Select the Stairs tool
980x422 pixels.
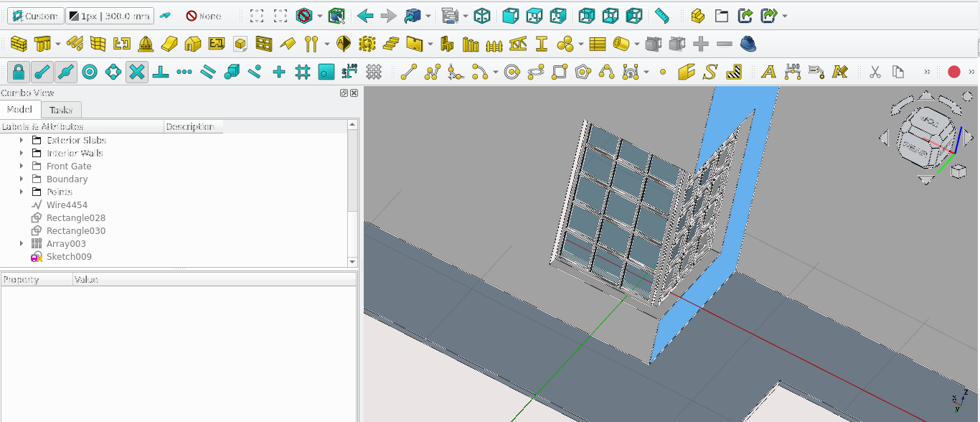(391, 44)
